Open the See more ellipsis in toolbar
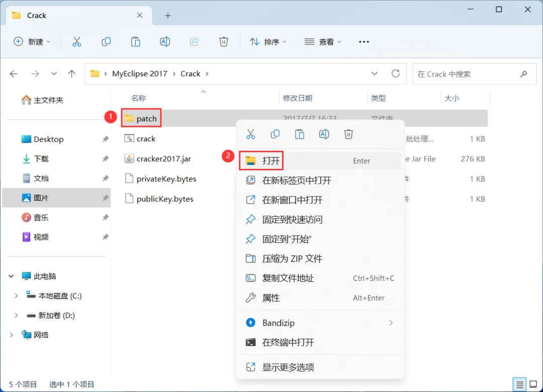Image resolution: width=543 pixels, height=392 pixels. click(364, 42)
